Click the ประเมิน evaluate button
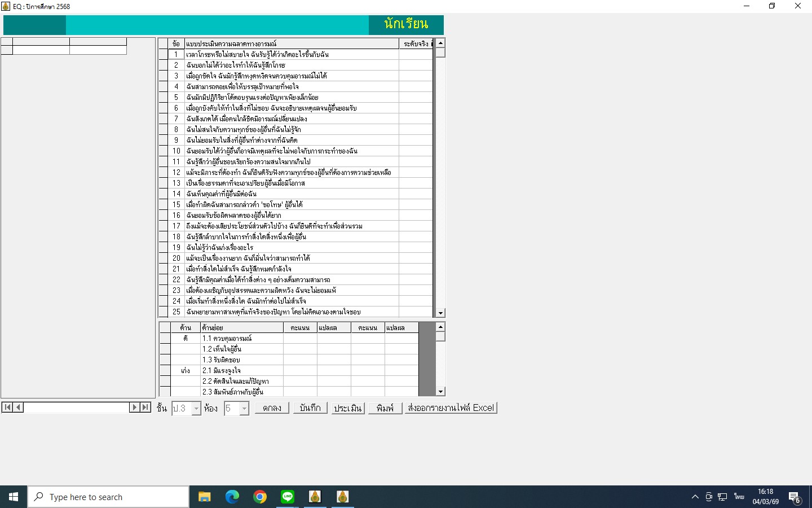The height and width of the screenshot is (508, 812). click(x=347, y=408)
